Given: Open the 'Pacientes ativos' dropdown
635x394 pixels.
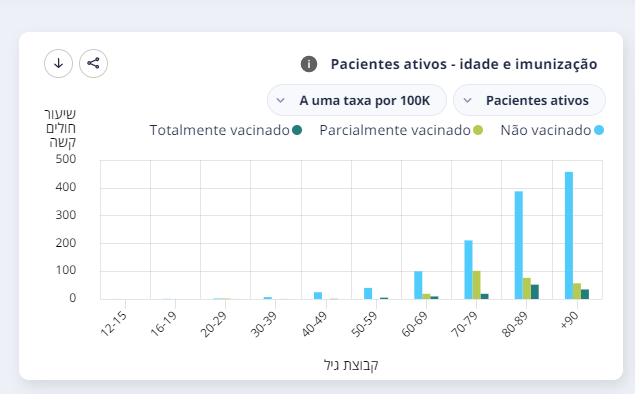Looking at the screenshot, I should (529, 100).
